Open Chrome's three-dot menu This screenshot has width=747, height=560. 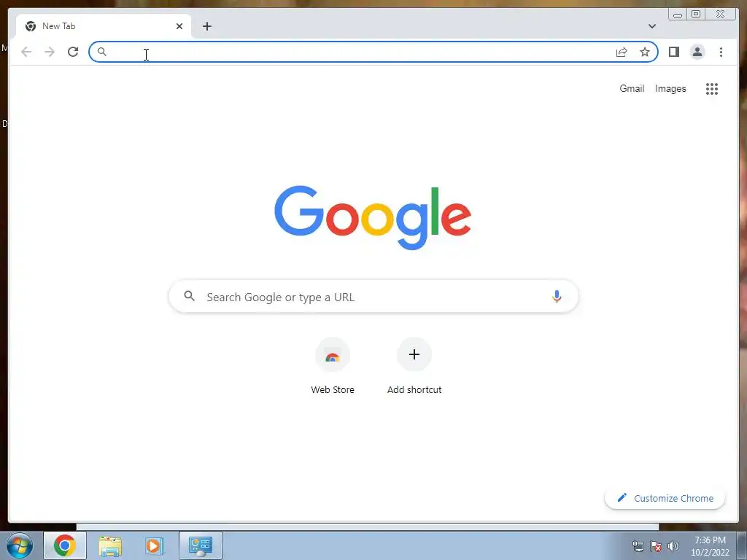[721, 52]
